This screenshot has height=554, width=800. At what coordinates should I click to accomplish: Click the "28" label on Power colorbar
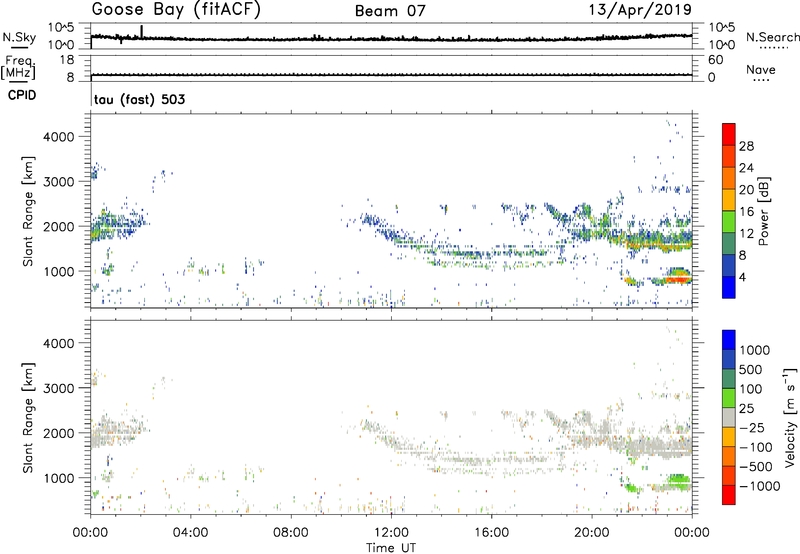(x=746, y=146)
